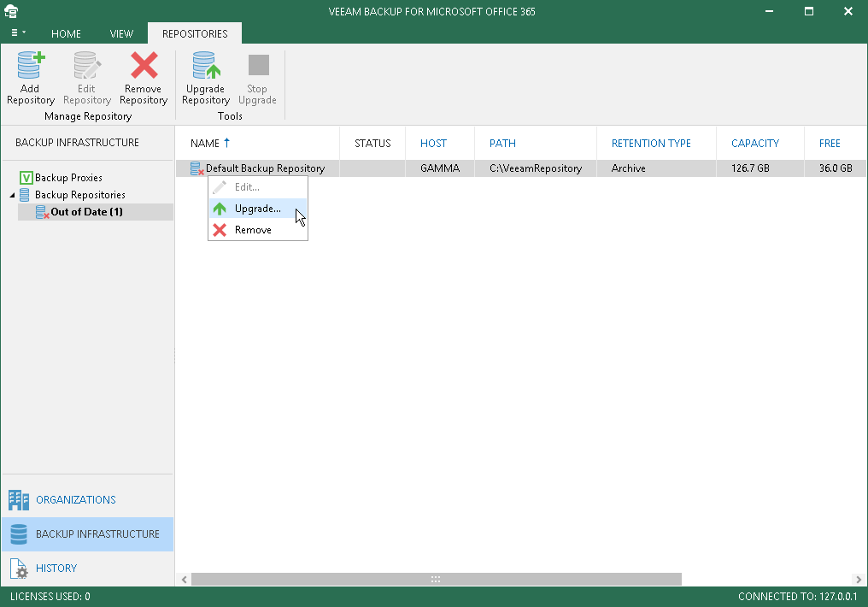The height and width of the screenshot is (607, 868).
Task: Click the pencil icon beside Edit...
Action: pos(220,187)
